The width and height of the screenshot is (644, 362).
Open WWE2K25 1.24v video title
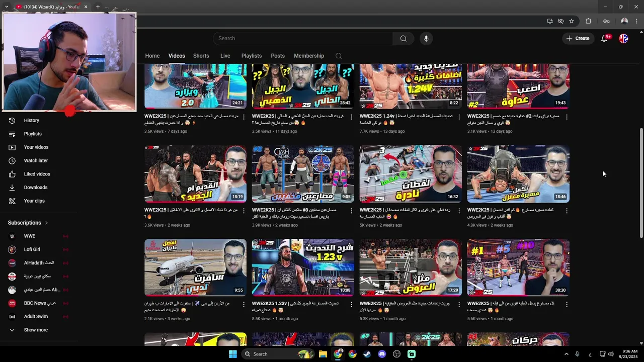(406, 119)
